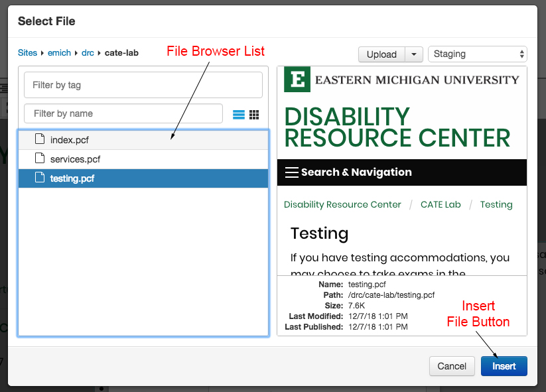This screenshot has height=392, width=546.
Task: Go to drc in the breadcrumb
Action: 88,53
